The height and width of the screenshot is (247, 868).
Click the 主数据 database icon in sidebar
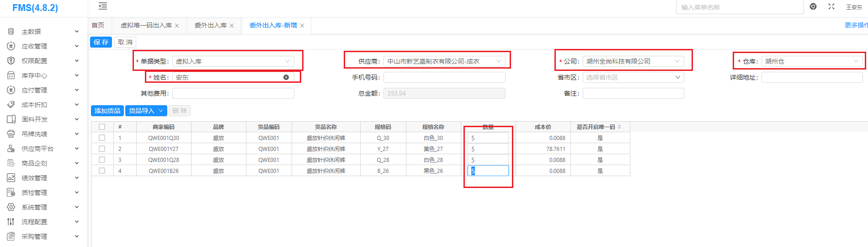coord(11,32)
